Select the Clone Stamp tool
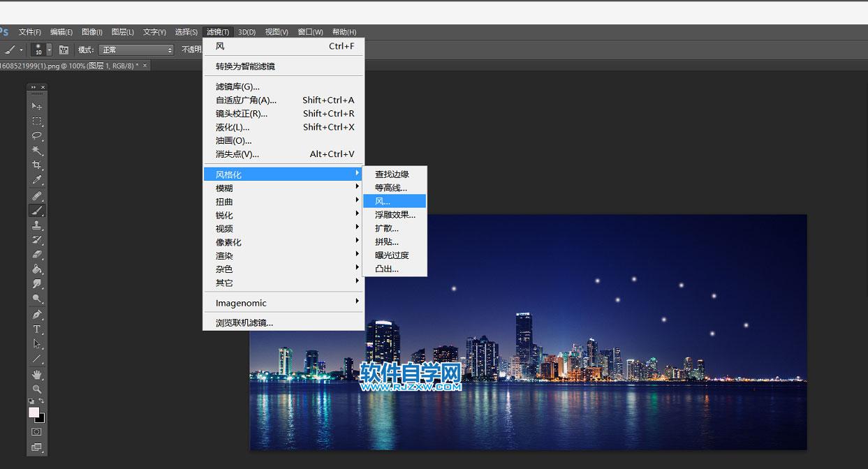 click(x=36, y=225)
